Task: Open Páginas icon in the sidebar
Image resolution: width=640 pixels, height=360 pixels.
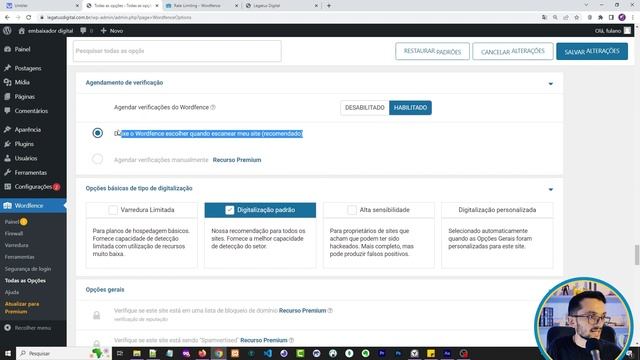Action: [7, 97]
